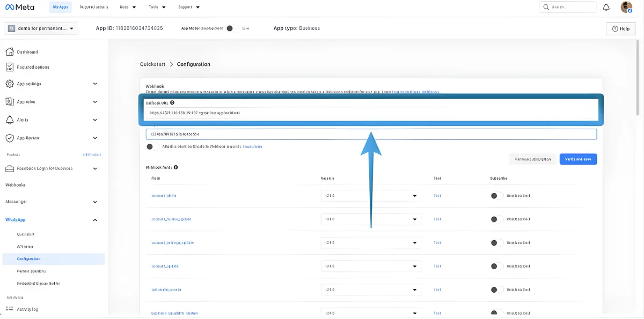The width and height of the screenshot is (644, 319).
Task: Toggle subscription for automatic_events
Action: (497, 290)
